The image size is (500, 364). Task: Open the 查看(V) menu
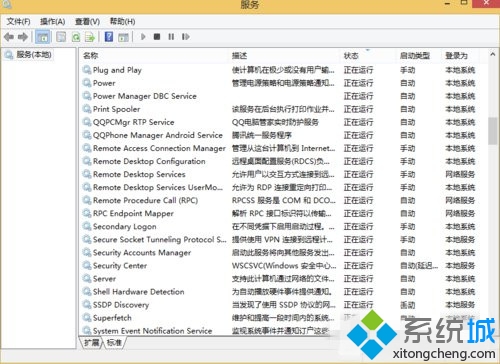click(87, 22)
